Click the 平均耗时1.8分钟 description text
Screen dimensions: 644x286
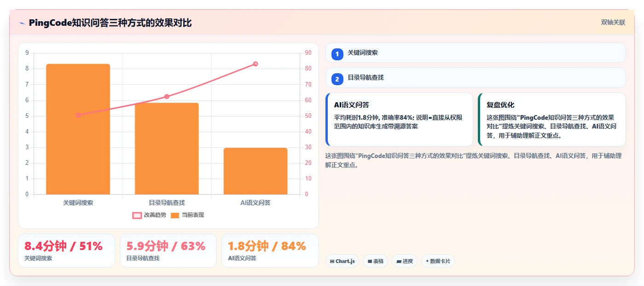pos(398,122)
